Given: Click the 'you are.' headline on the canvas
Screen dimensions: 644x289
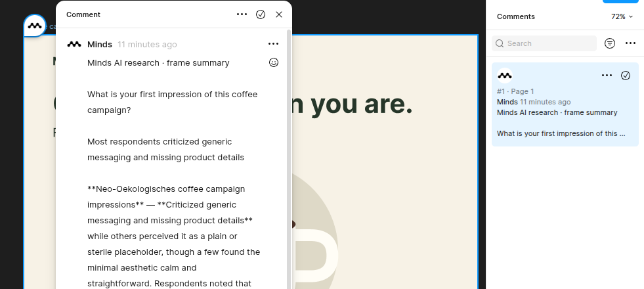Looking at the screenshot, I should pos(360,104).
